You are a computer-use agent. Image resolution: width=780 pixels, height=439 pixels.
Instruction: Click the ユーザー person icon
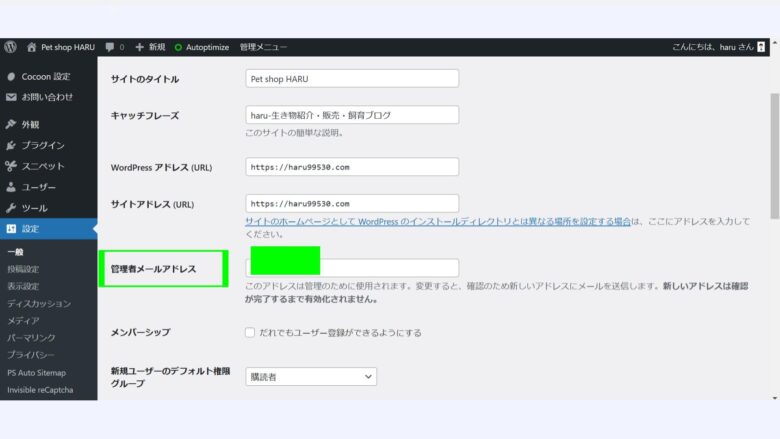[x=11, y=187]
